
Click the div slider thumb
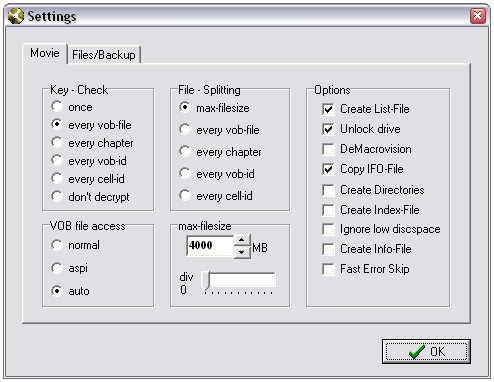[206, 281]
